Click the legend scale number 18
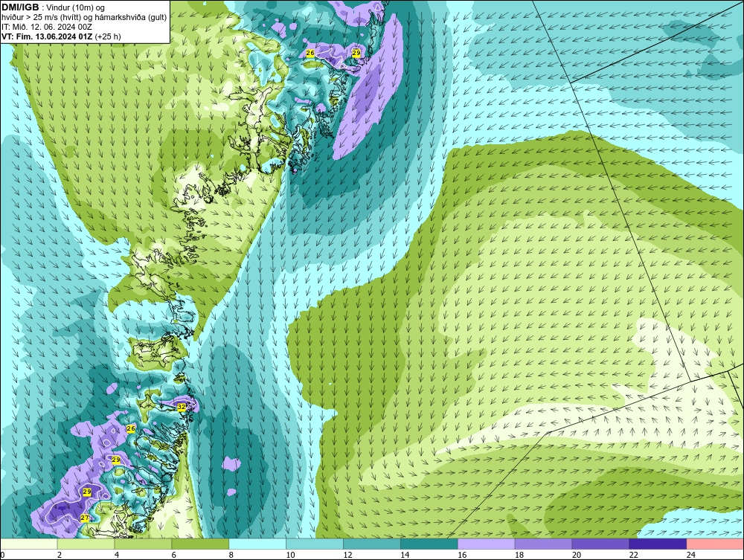Screen dimensions: 744x560 point(519,555)
